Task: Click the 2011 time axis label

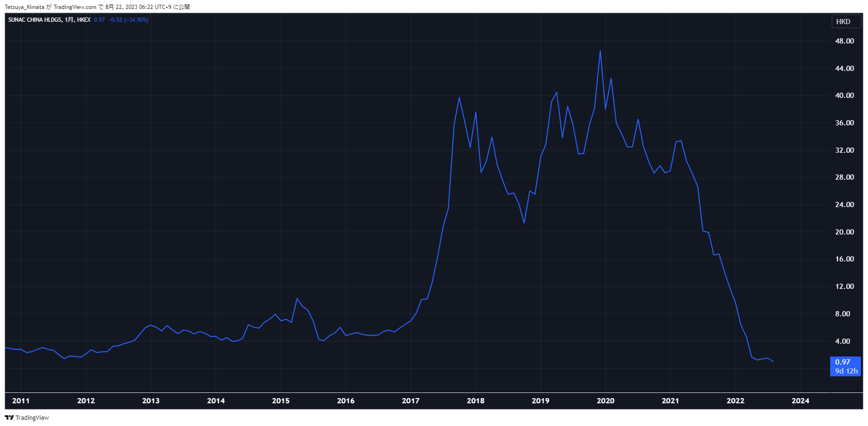Action: tap(21, 401)
